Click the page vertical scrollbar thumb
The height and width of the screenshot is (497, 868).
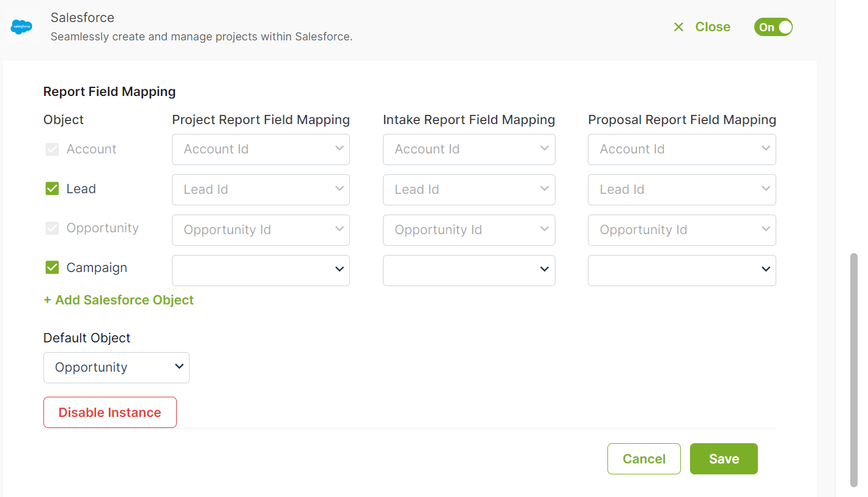(854, 369)
